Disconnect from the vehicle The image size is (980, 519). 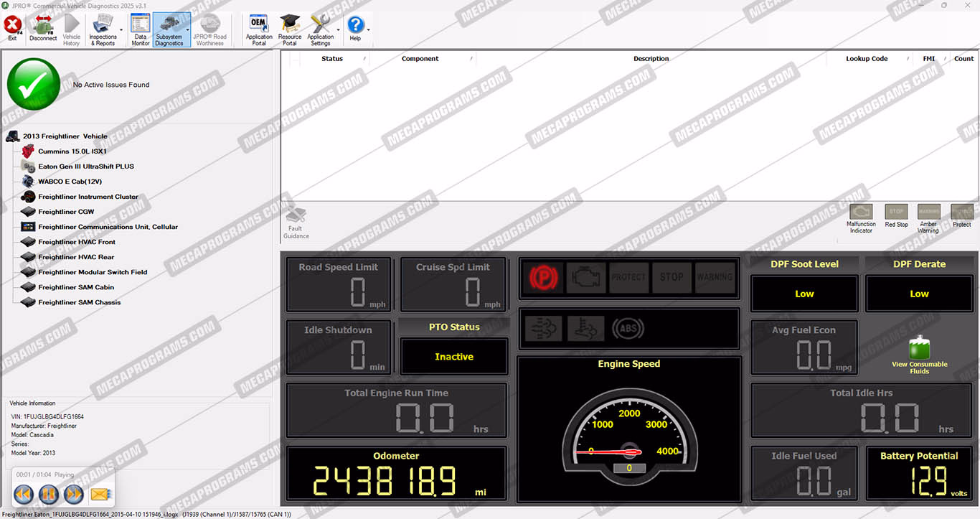[43, 29]
